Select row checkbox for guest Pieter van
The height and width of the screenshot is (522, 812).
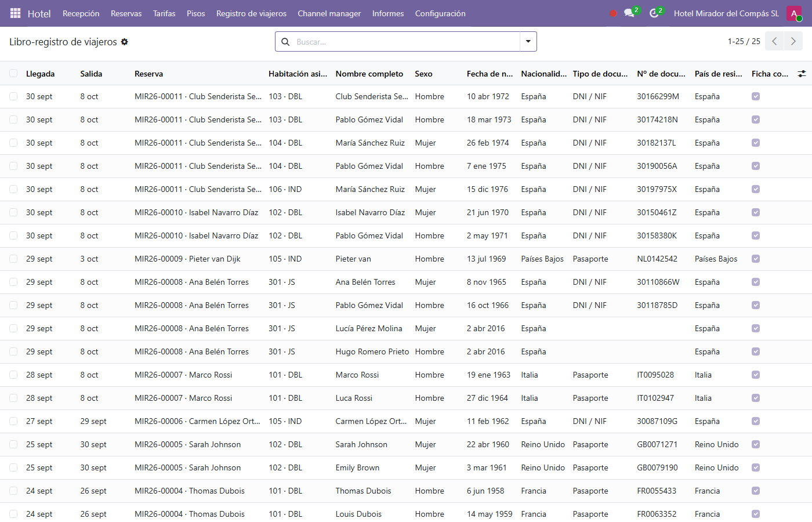point(13,259)
